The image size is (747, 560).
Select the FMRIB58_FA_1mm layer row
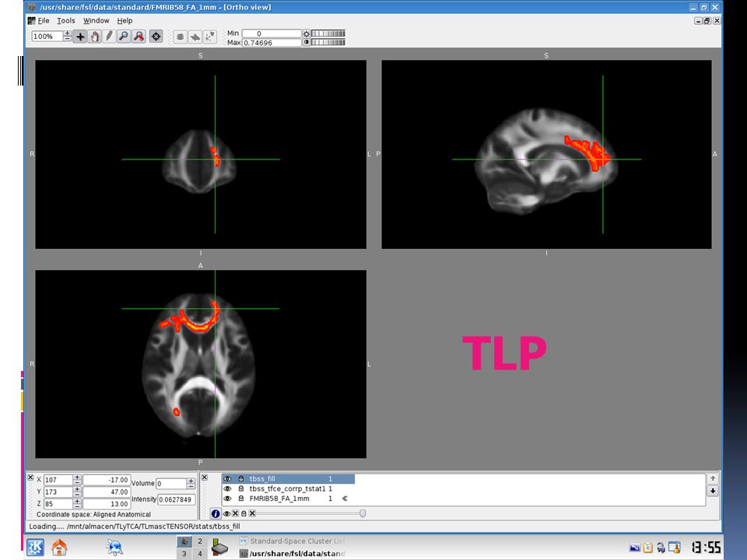288,499
